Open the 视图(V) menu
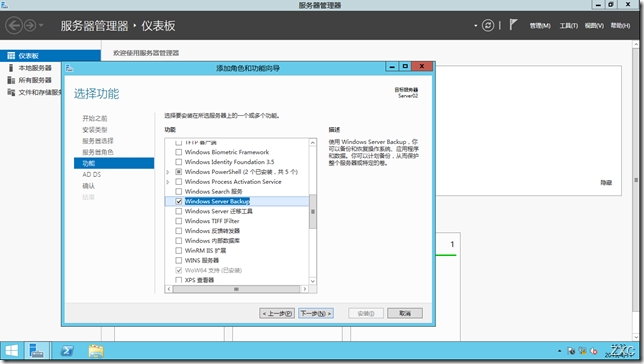Screen dimensions: 644x364 coord(594,25)
